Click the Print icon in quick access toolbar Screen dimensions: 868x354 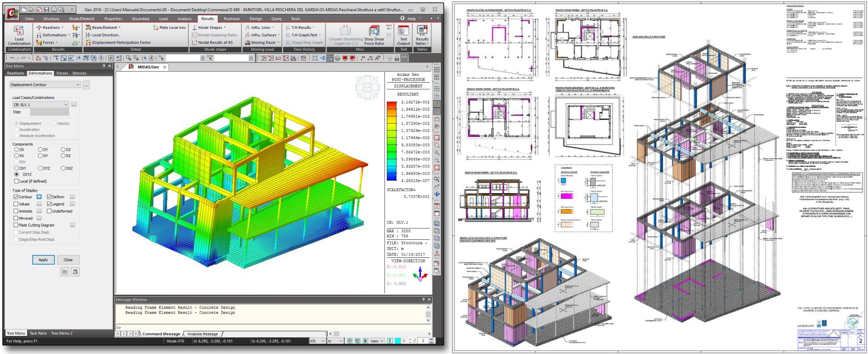pos(54,9)
